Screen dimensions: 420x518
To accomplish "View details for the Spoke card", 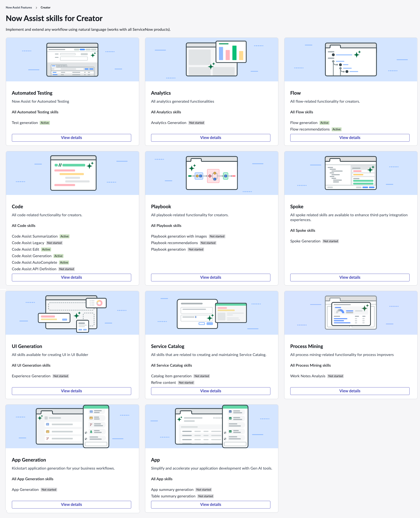I will pos(350,278).
